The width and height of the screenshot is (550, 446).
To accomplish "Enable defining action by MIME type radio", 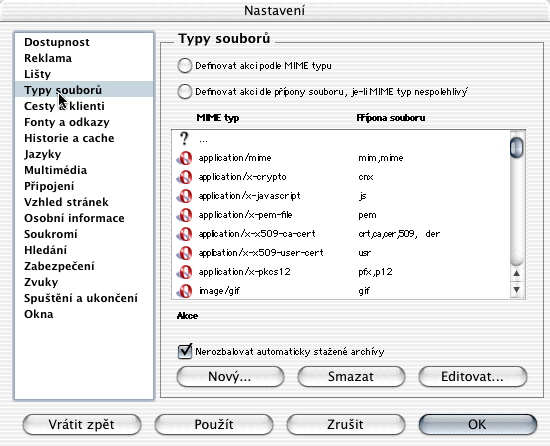I will point(185,66).
